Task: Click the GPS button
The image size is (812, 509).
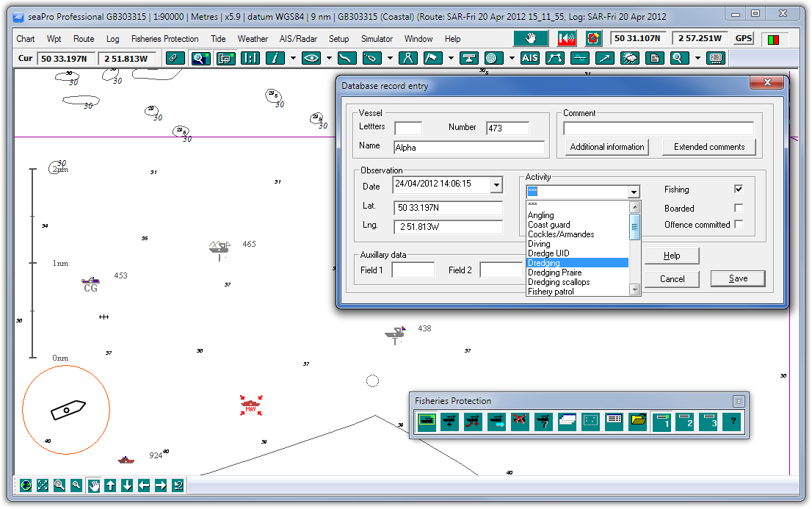Action: (x=744, y=38)
